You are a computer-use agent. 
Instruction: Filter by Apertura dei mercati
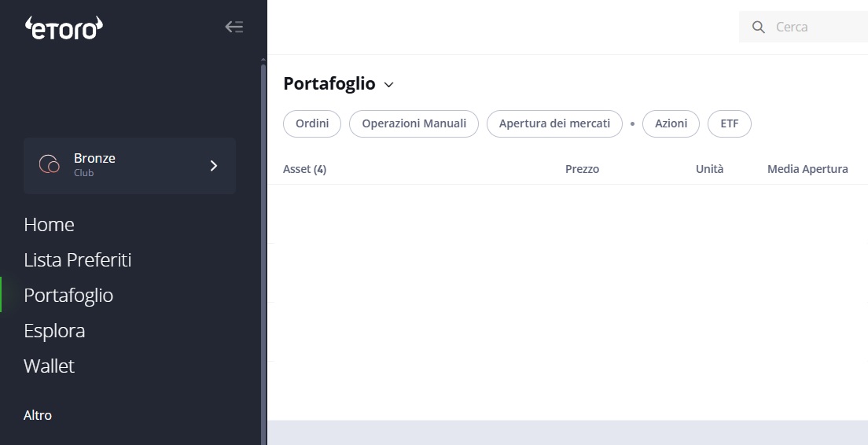(554, 123)
